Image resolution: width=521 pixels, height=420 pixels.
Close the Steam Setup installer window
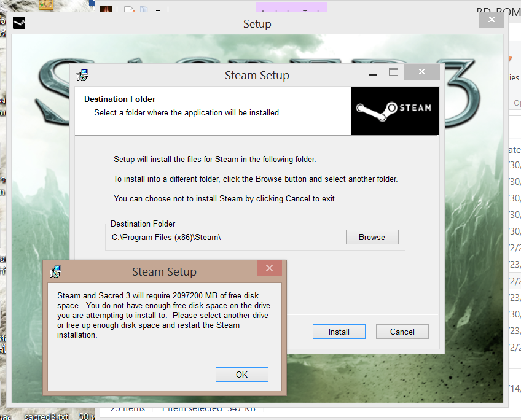(x=421, y=72)
